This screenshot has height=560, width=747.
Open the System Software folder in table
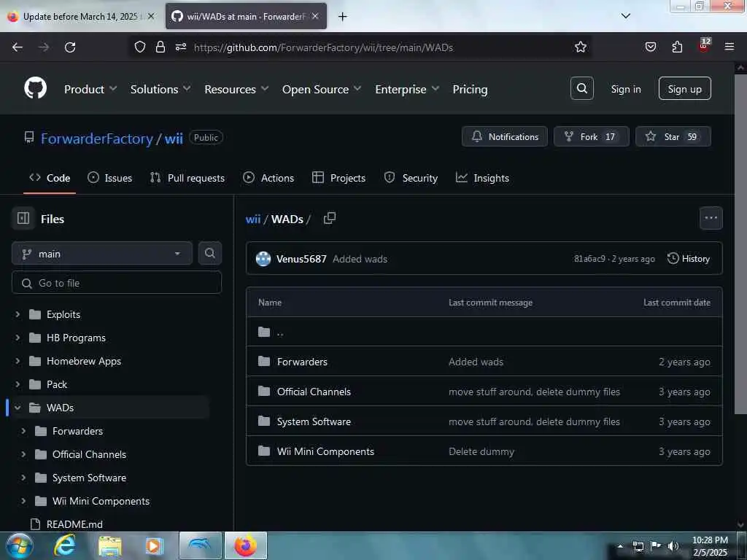314,421
